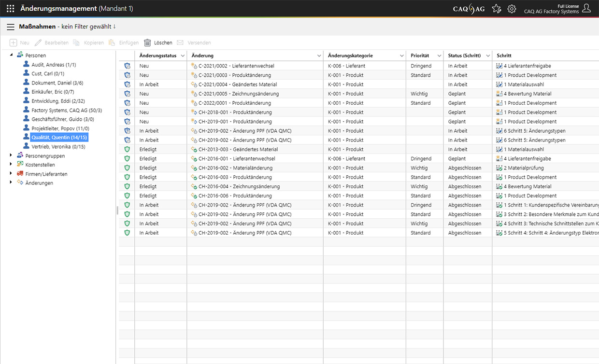
Task: Open the Änderungsstatus column filter arrow
Action: [x=182, y=56]
